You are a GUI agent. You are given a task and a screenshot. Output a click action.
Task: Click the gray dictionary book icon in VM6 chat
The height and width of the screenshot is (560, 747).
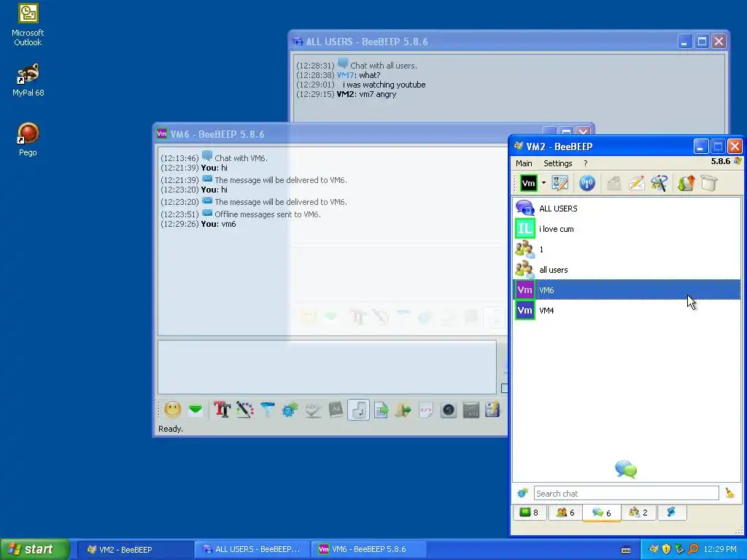(336, 410)
